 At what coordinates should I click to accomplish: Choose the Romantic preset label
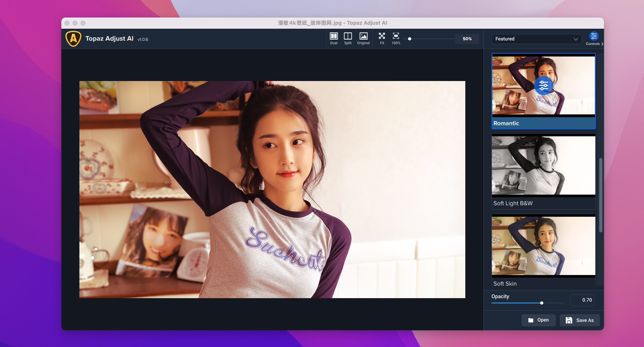click(506, 123)
